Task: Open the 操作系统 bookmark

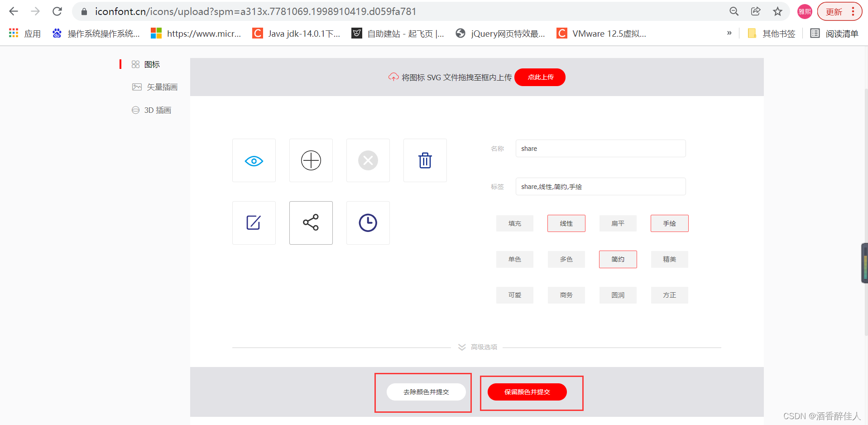Action: (96, 34)
